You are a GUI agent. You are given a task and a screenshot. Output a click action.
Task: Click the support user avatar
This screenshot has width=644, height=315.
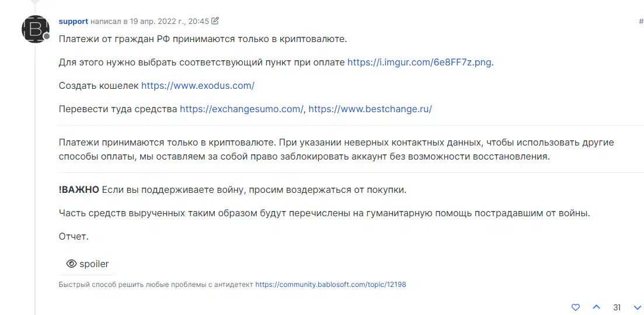[x=35, y=29]
